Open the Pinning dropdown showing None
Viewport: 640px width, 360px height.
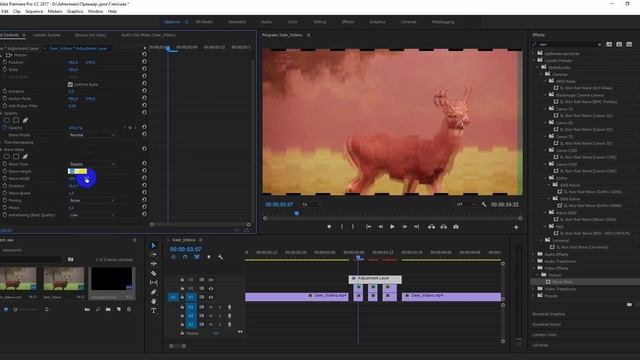click(92, 200)
